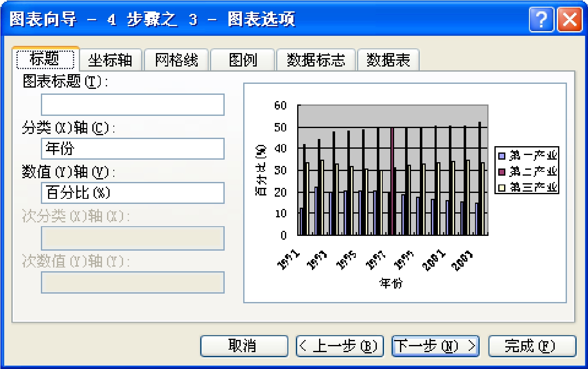
Task: Click the 数值(Y)轴 field containing 百分比(%)
Action: pos(133,193)
